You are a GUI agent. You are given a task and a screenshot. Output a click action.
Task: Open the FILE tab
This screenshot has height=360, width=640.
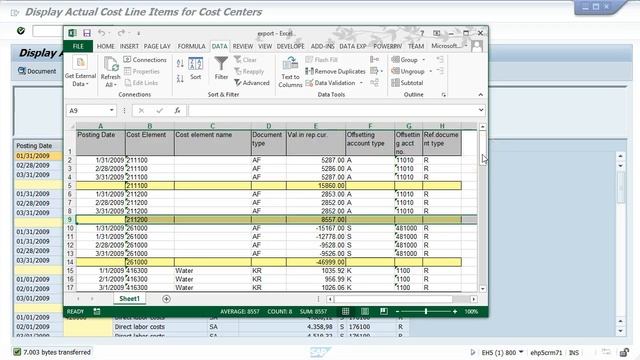point(78,46)
